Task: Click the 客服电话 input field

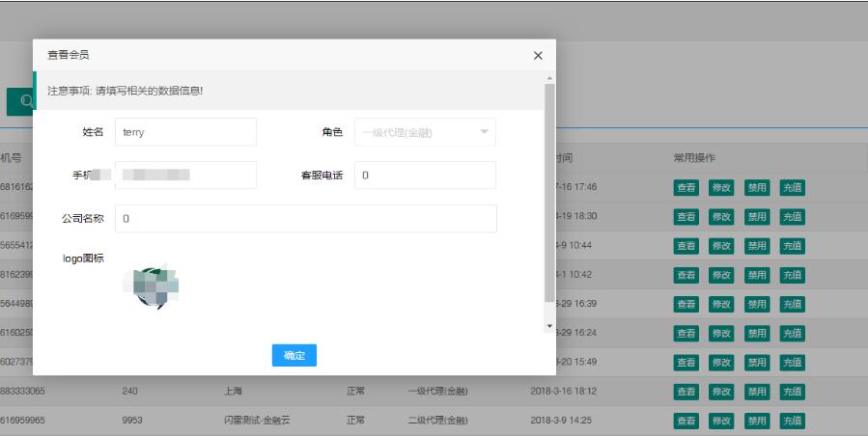Action: pos(425,176)
